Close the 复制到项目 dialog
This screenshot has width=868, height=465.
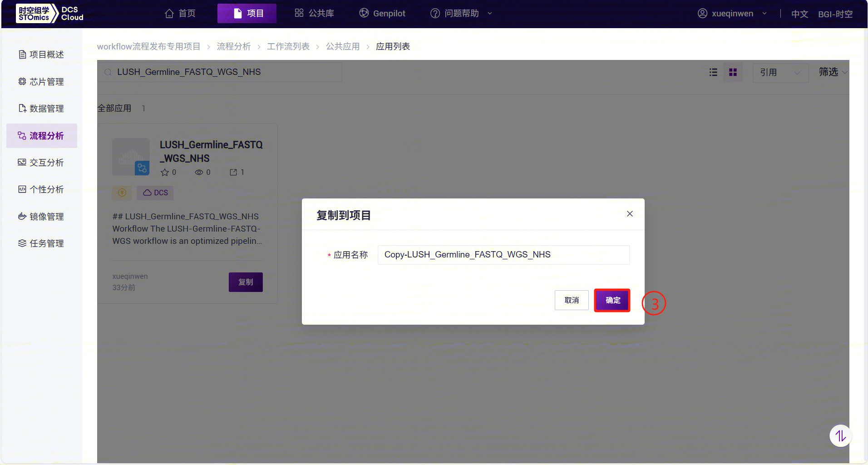point(630,214)
